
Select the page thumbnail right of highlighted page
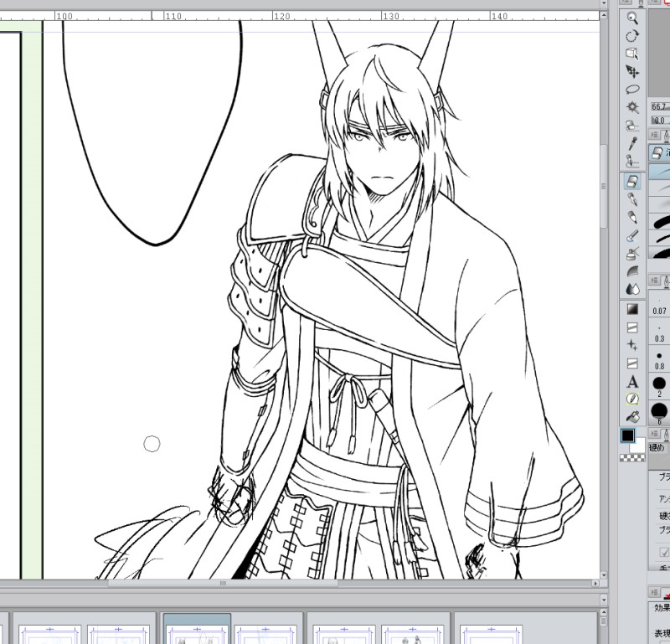click(265, 635)
